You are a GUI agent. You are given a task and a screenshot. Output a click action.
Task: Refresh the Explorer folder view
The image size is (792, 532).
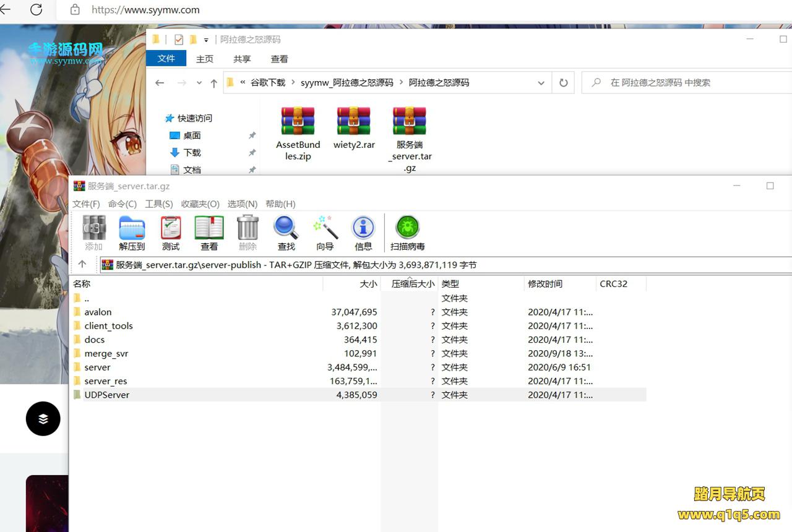pos(563,83)
